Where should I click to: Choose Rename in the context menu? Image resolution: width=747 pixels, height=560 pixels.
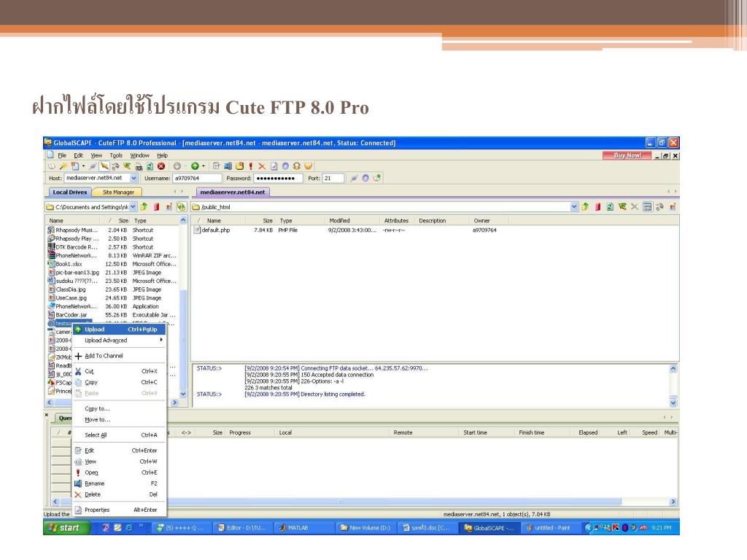(119, 483)
